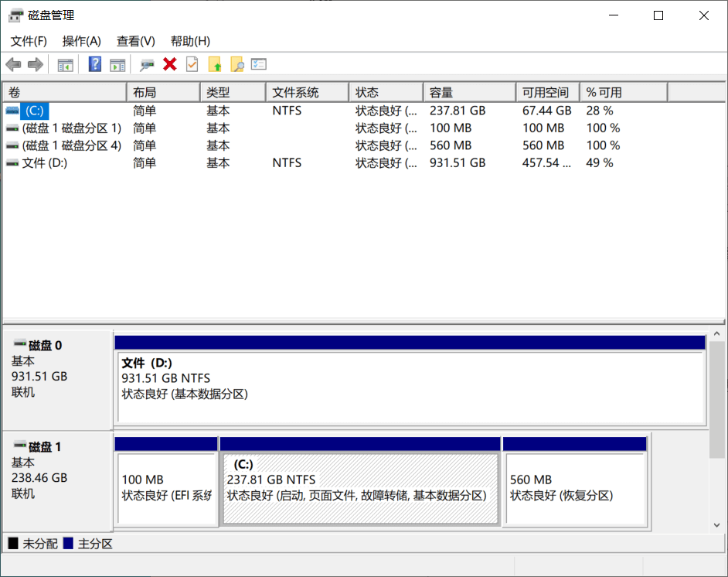Open the 操作(A) menu

click(x=82, y=41)
